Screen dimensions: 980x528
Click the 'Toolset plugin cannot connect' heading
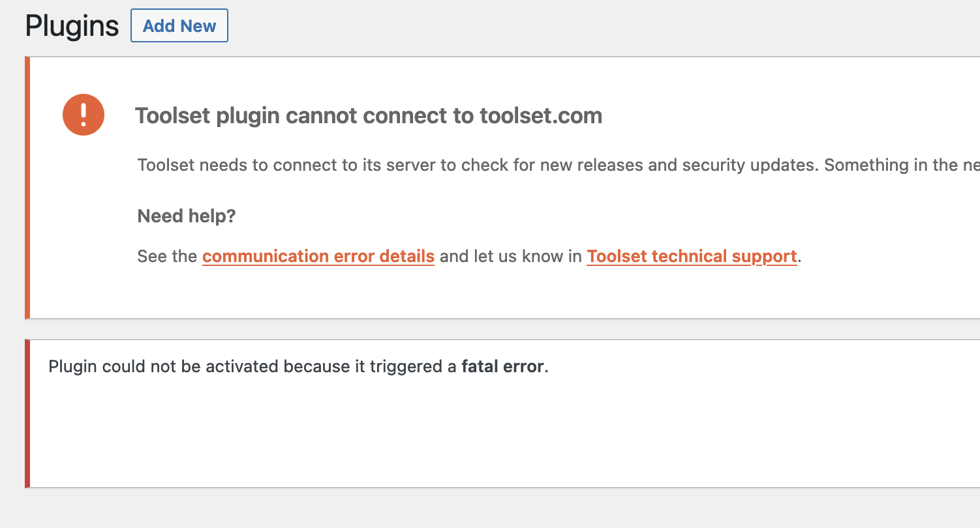[369, 116]
